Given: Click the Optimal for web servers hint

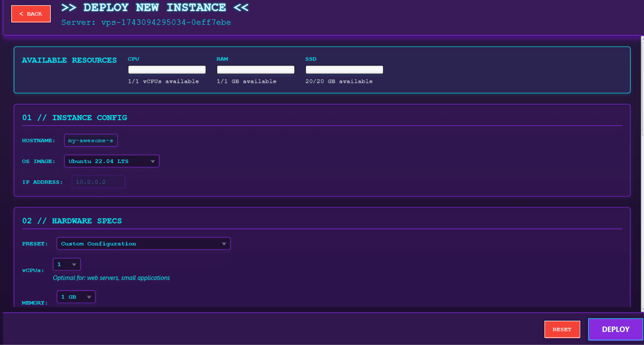Looking at the screenshot, I should pos(111,278).
